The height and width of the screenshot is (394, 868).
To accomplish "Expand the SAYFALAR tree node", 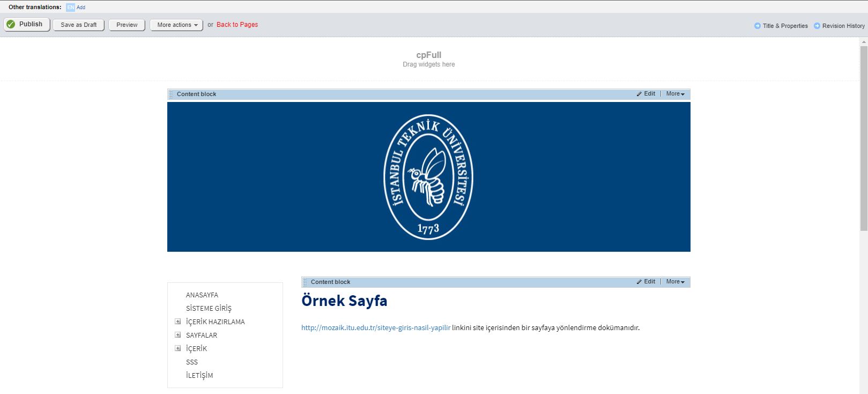I will (178, 335).
